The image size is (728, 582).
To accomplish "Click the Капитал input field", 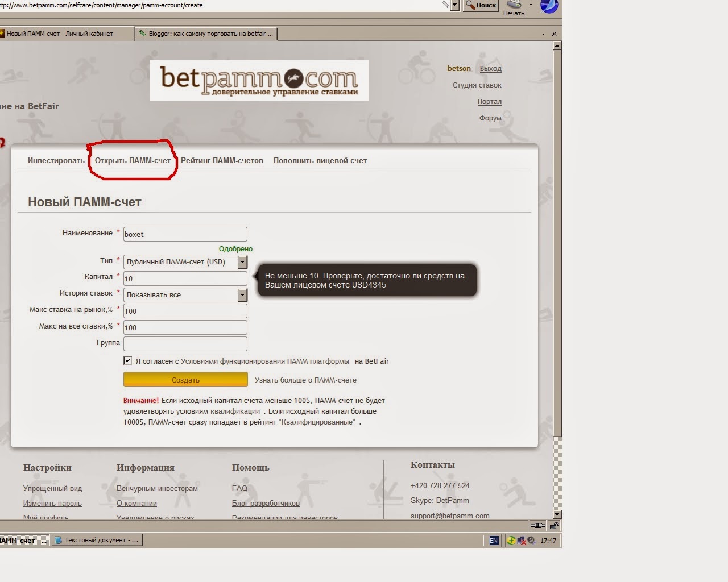I will click(185, 278).
